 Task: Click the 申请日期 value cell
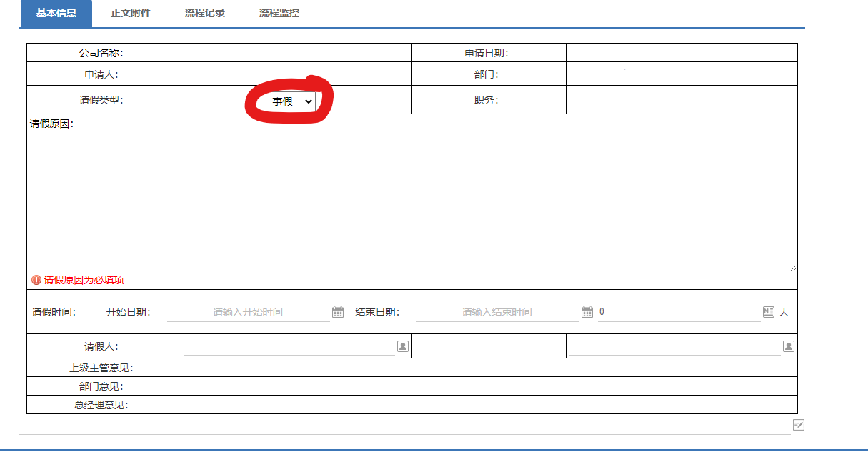[682, 53]
